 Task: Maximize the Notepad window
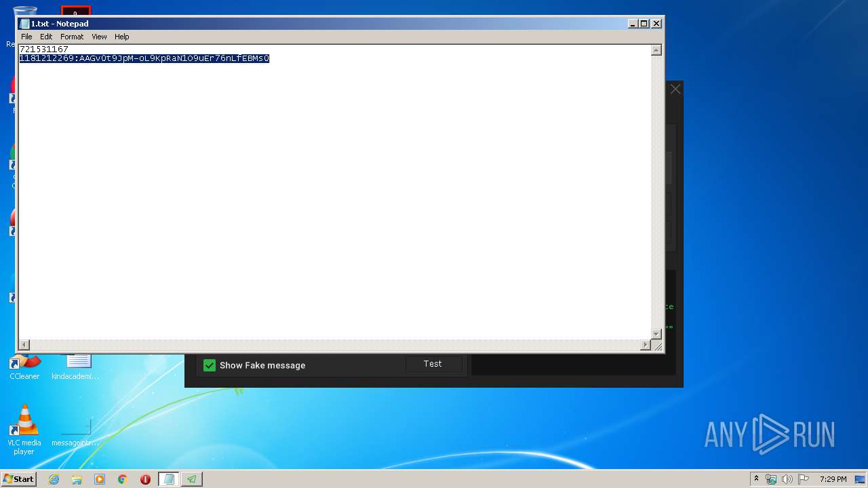644,23
